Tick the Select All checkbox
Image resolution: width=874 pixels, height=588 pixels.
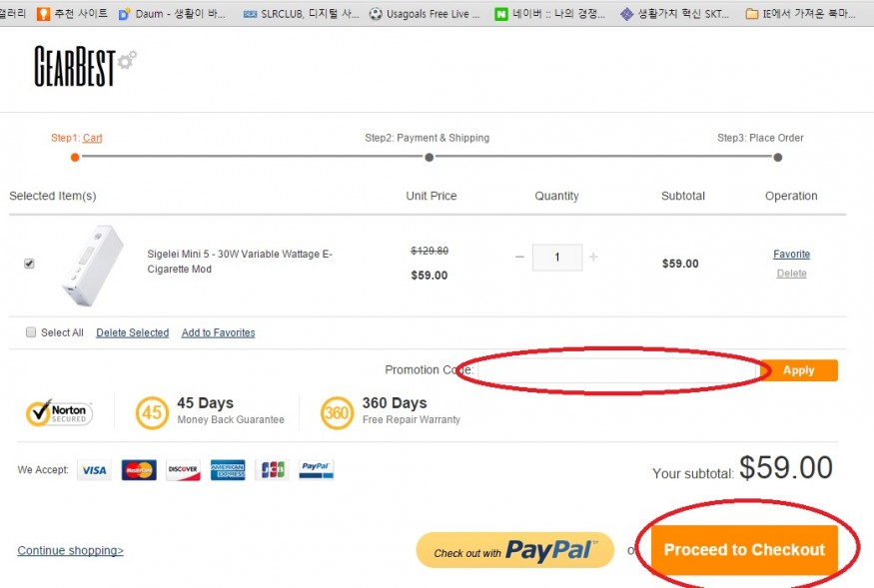click(x=31, y=332)
